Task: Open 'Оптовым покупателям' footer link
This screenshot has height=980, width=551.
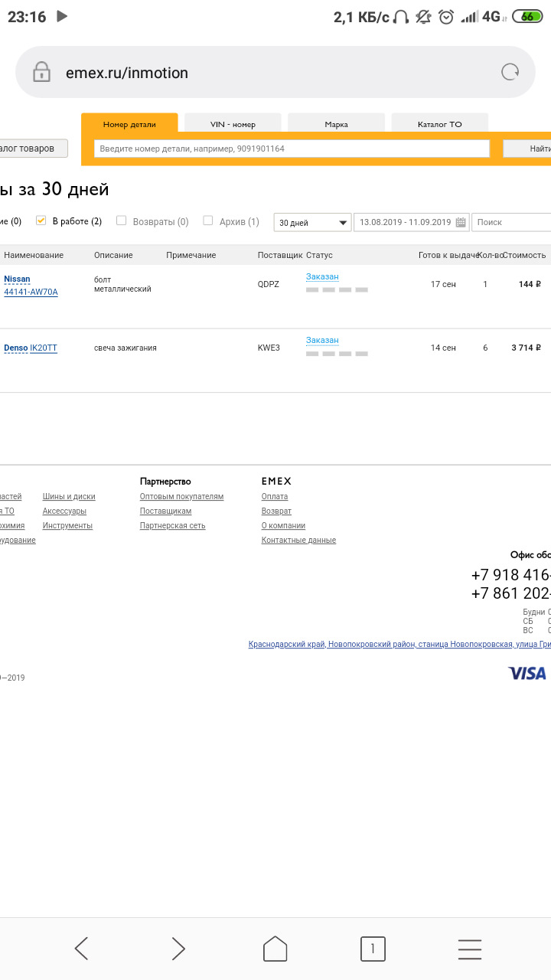Action: [x=182, y=496]
